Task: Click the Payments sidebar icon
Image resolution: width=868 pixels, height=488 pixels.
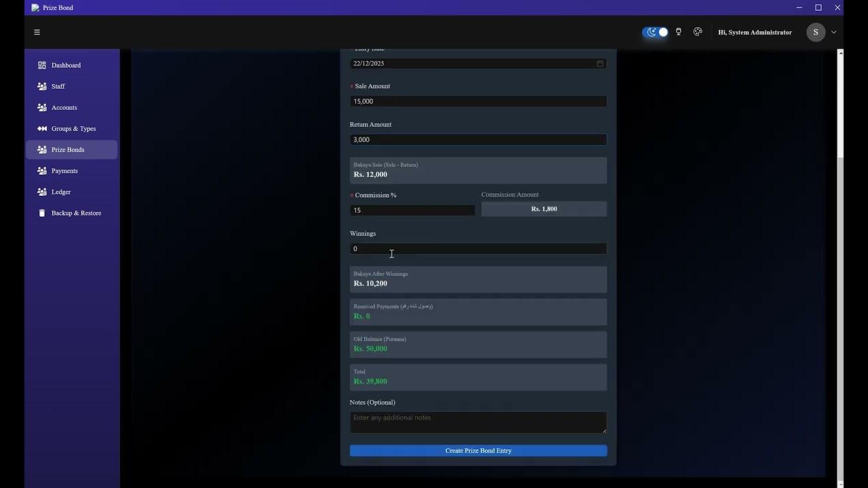Action: pos(42,171)
